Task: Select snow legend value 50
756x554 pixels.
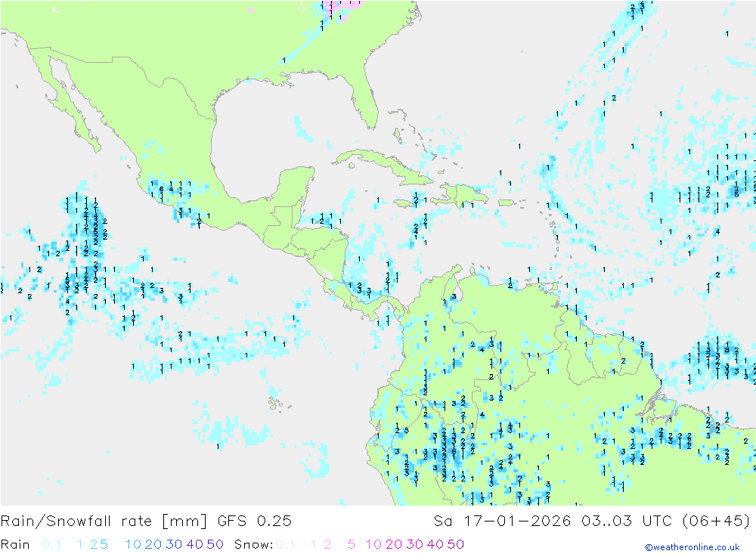Action: click(x=456, y=544)
